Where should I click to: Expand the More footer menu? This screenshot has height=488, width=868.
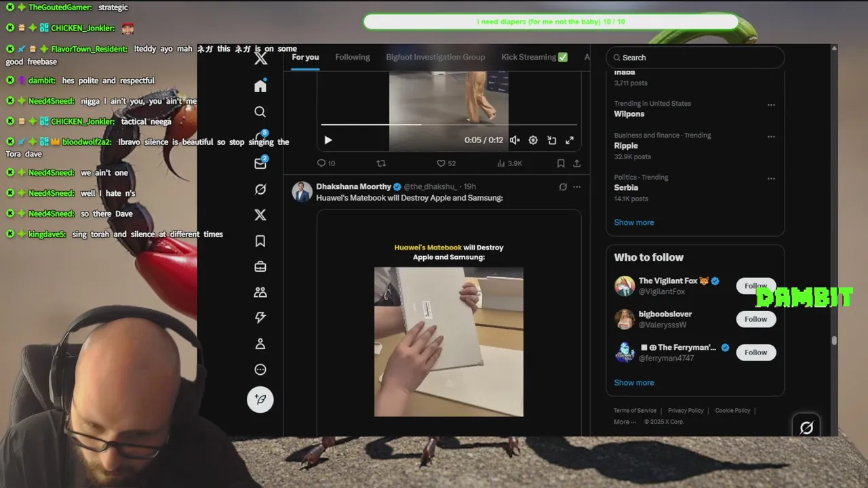tap(625, 422)
